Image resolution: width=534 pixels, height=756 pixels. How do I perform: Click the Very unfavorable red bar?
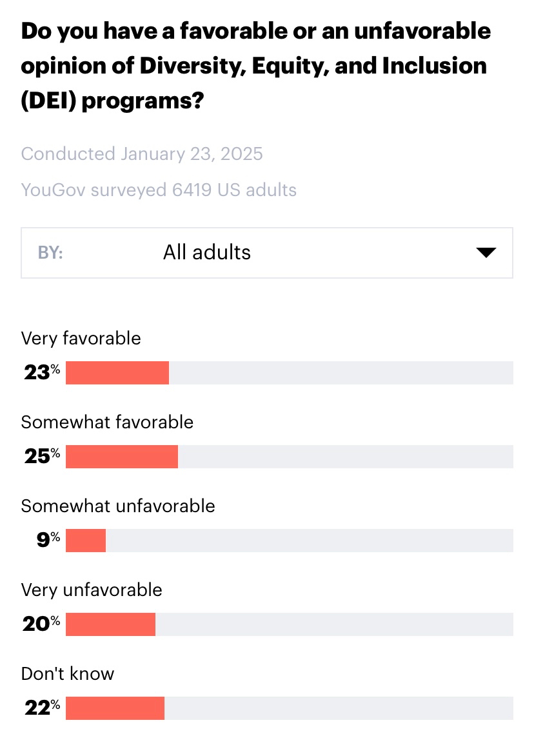pyautogui.click(x=111, y=624)
